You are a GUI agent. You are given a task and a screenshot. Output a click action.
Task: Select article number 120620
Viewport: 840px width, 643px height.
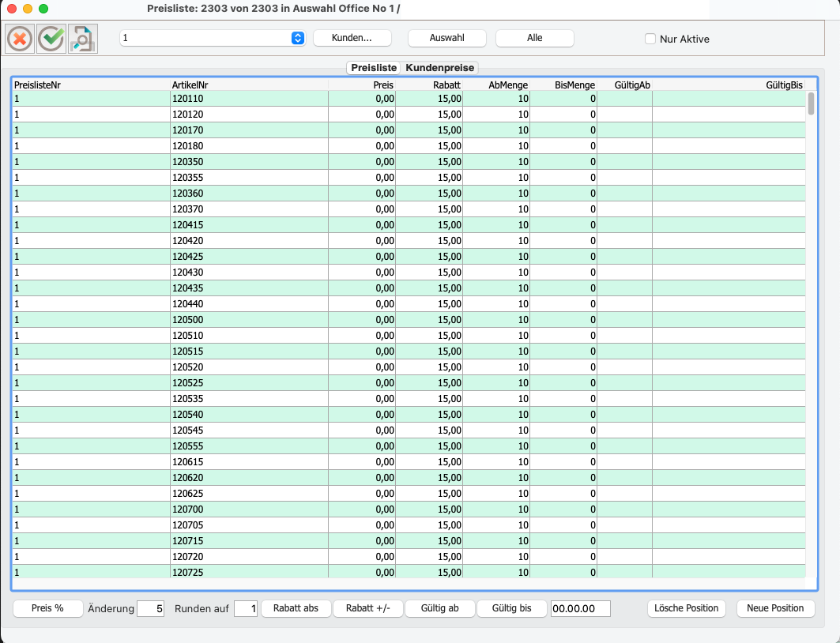187,478
